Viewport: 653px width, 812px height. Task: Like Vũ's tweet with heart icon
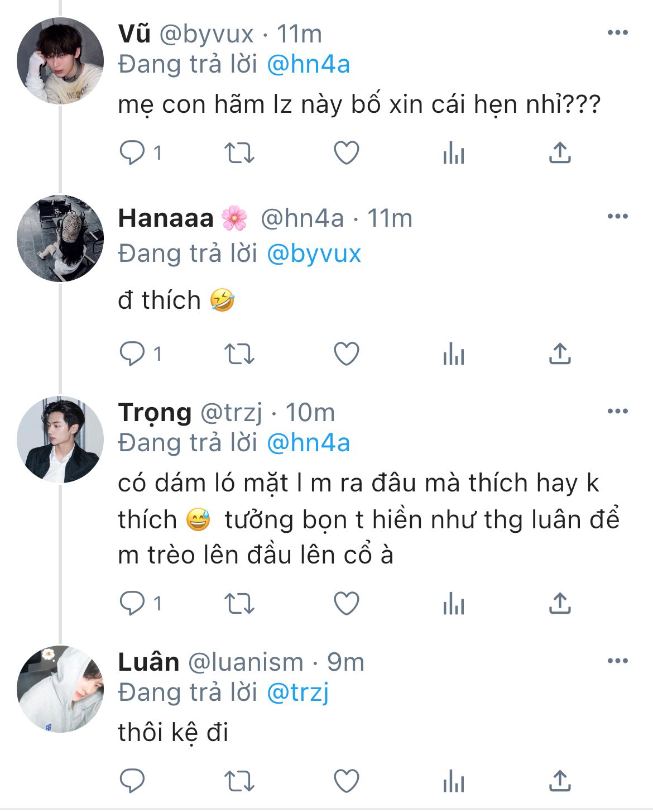coord(346,153)
